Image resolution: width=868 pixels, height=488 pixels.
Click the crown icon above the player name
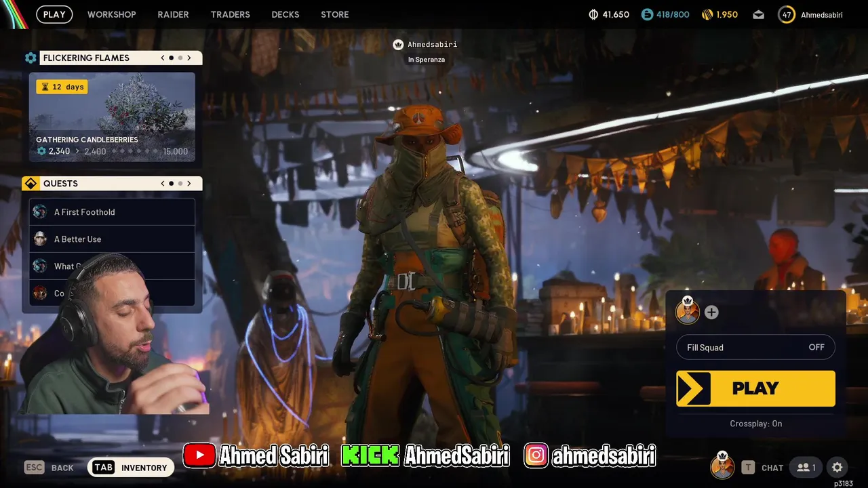(x=398, y=45)
